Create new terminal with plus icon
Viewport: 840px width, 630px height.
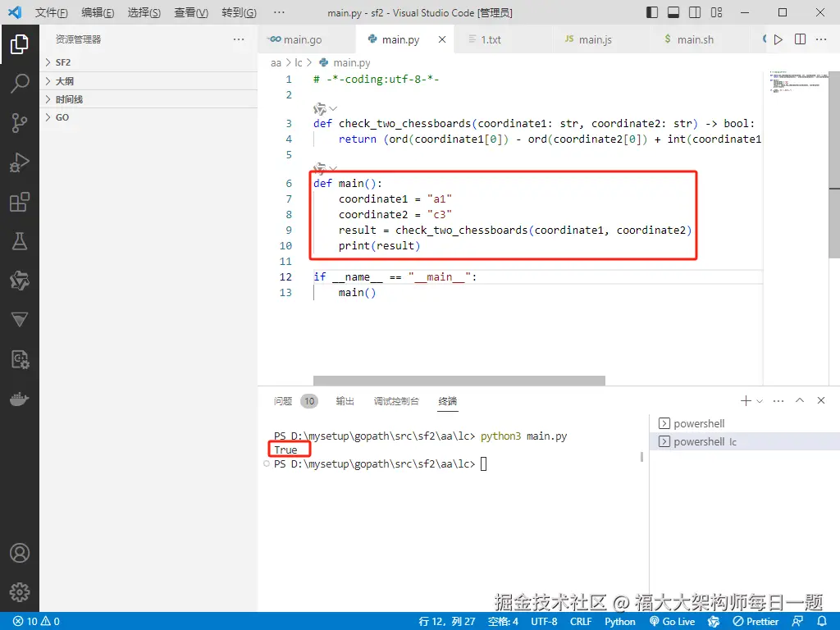tap(745, 400)
